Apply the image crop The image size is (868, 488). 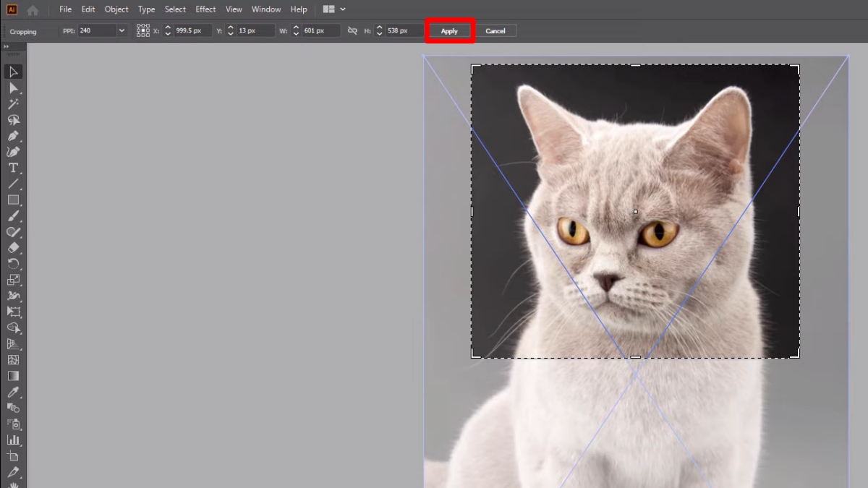coord(449,31)
